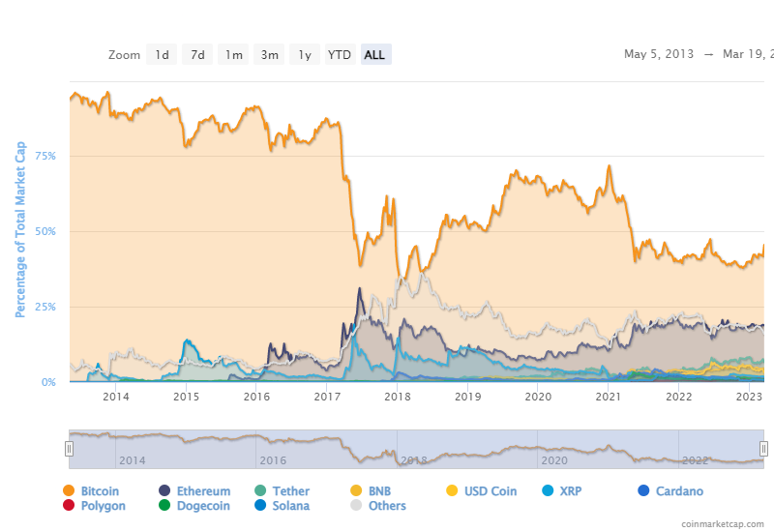Select the ALL zoom range

coord(374,55)
